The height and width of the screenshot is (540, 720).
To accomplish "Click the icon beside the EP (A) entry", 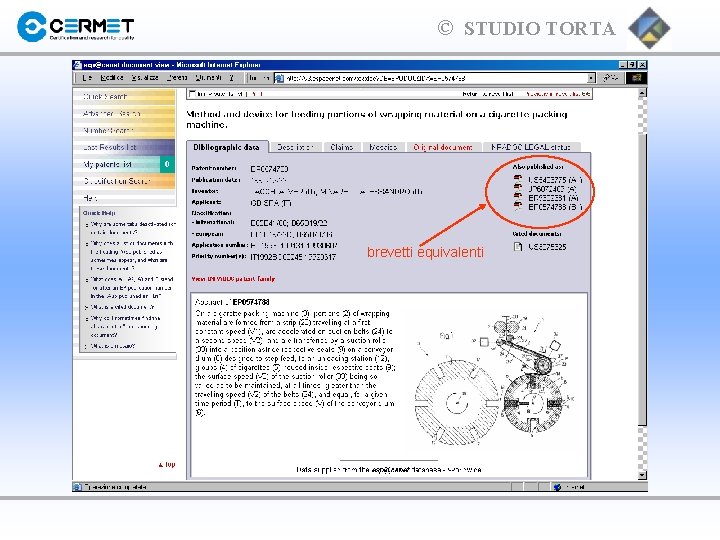I will point(518,197).
